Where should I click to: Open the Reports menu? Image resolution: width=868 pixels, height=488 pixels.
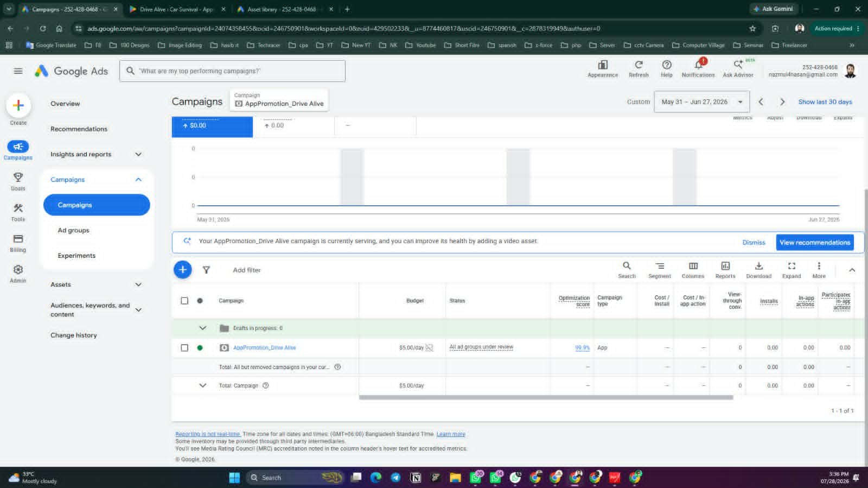click(x=725, y=270)
